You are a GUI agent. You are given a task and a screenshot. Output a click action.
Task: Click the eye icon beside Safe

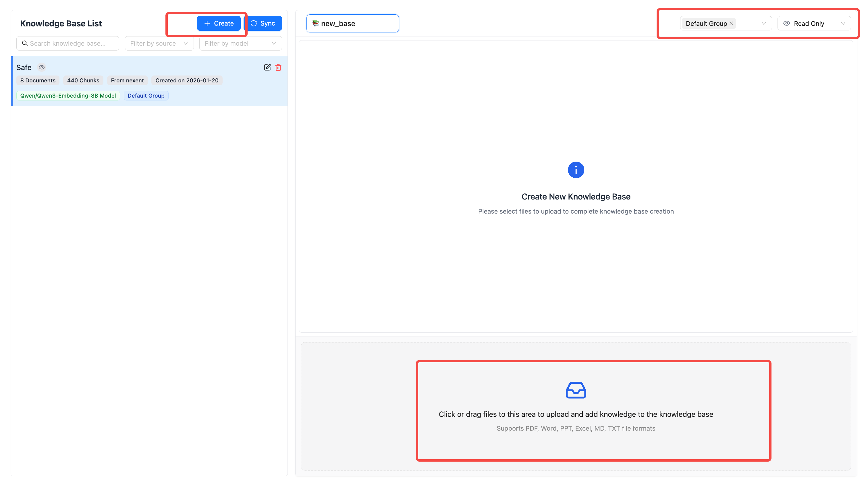tap(42, 67)
